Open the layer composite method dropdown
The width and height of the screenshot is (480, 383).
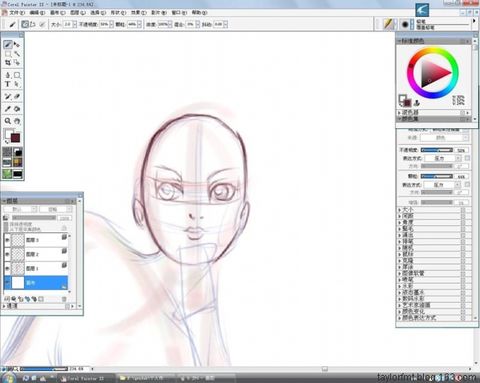20,209
